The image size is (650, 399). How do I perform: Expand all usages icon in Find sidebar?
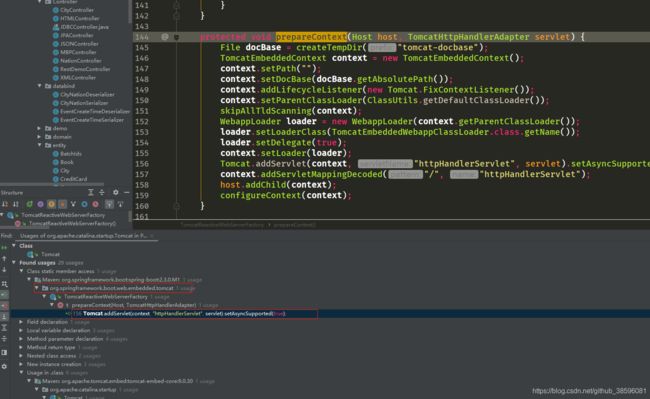4,328
